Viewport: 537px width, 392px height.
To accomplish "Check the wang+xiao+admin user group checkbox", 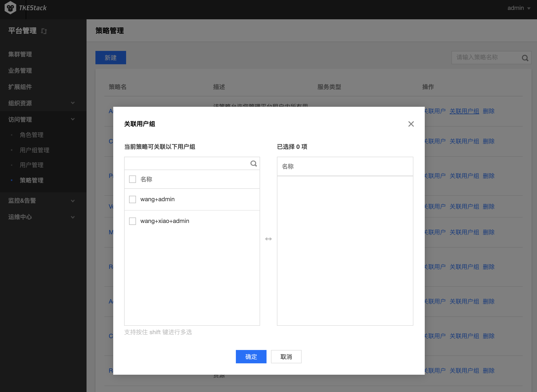I will 133,221.
